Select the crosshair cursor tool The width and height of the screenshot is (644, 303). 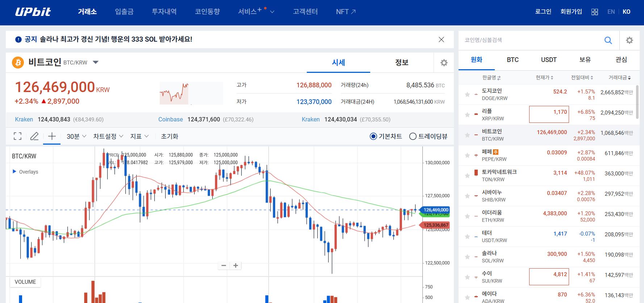click(x=52, y=136)
